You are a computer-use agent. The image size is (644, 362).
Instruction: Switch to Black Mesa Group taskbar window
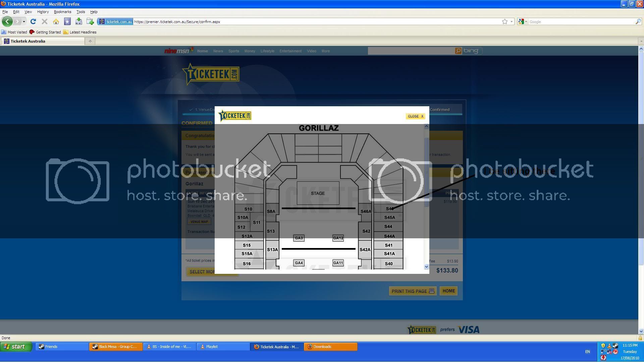[116, 347]
